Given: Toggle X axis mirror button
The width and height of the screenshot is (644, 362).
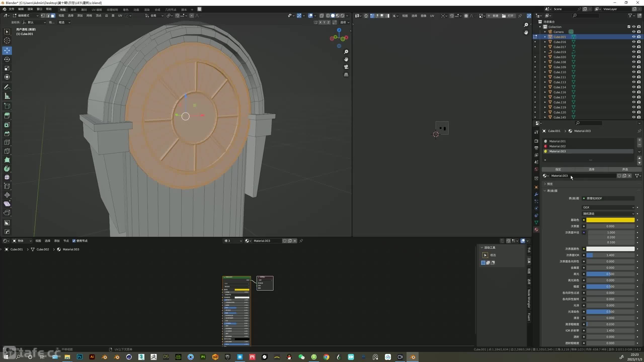Looking at the screenshot, I should tap(320, 22).
